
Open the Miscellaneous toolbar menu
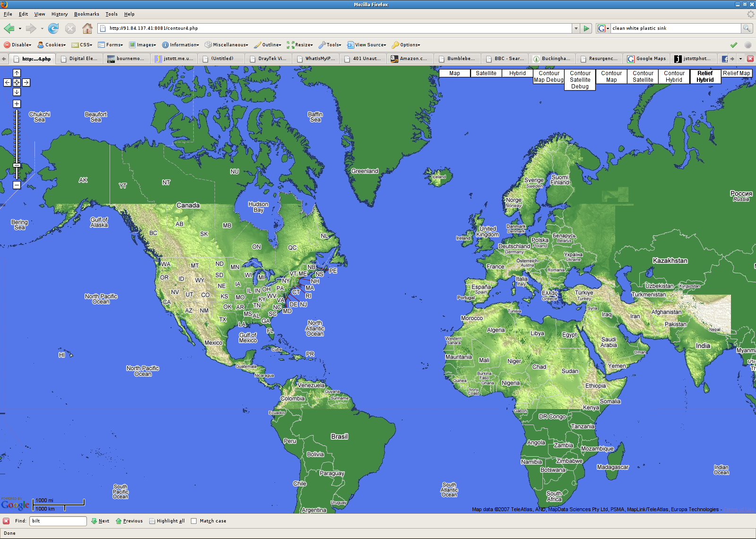[226, 45]
